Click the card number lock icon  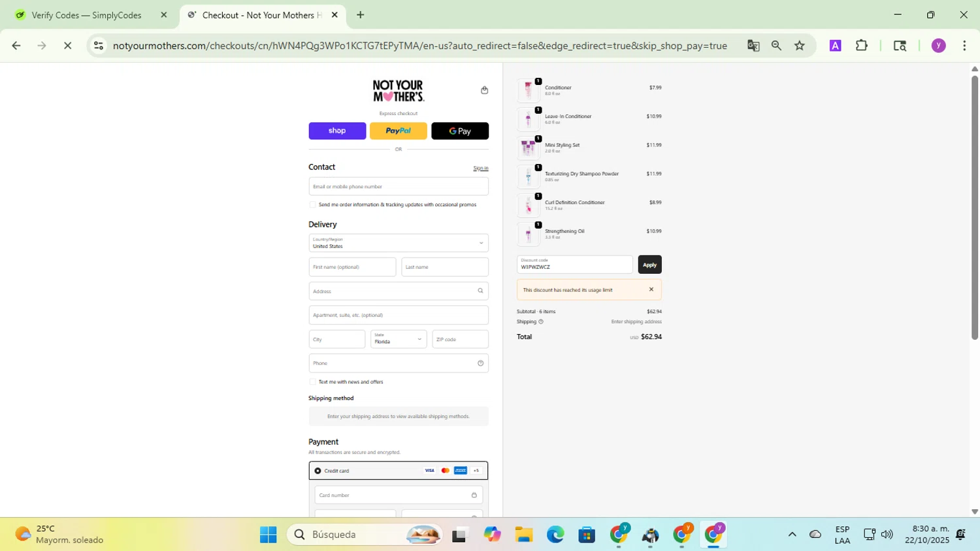[474, 495]
